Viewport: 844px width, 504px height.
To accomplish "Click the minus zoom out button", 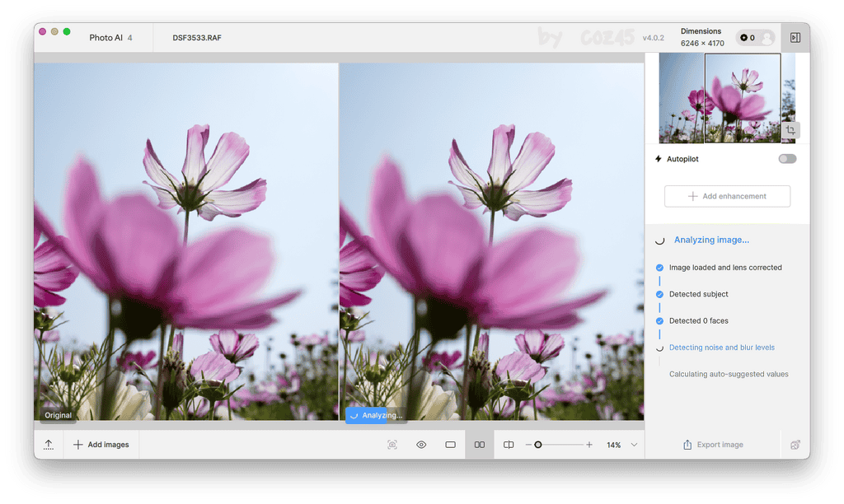I will pos(528,445).
